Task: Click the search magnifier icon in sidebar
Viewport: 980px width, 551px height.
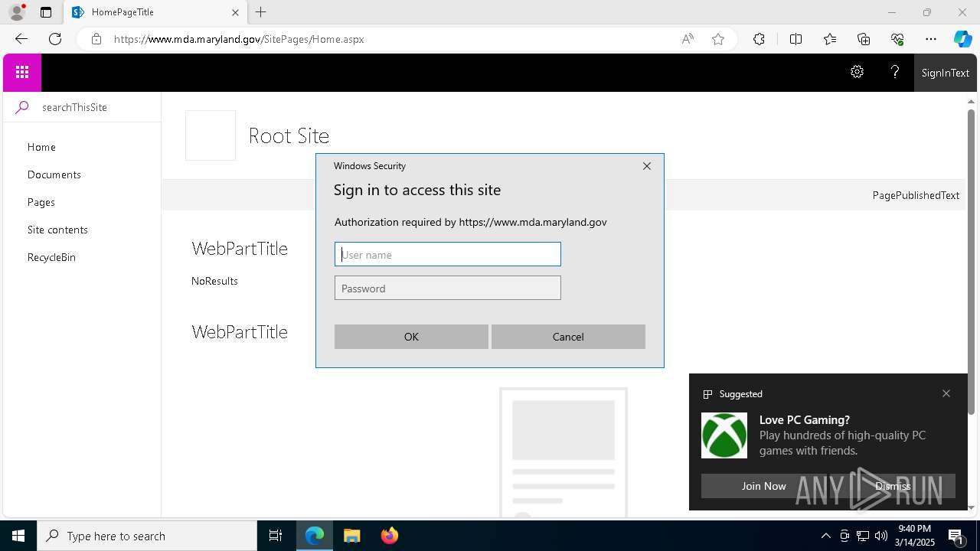Action: (22, 107)
